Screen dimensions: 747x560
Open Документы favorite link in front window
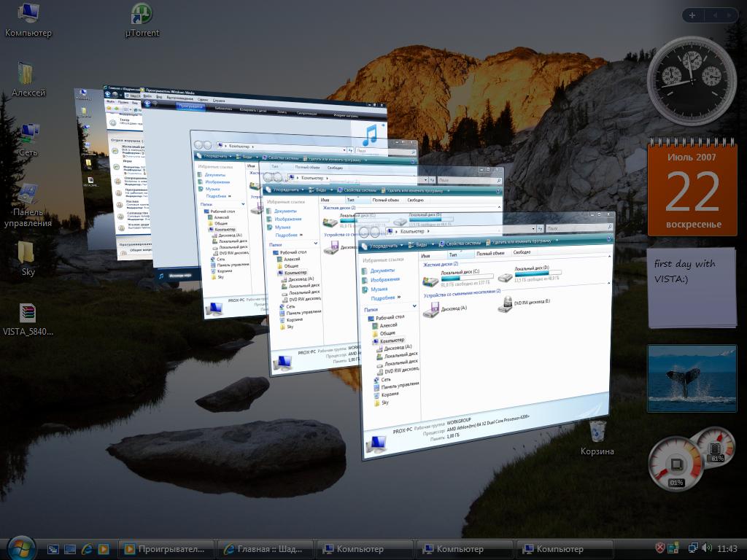379,271
